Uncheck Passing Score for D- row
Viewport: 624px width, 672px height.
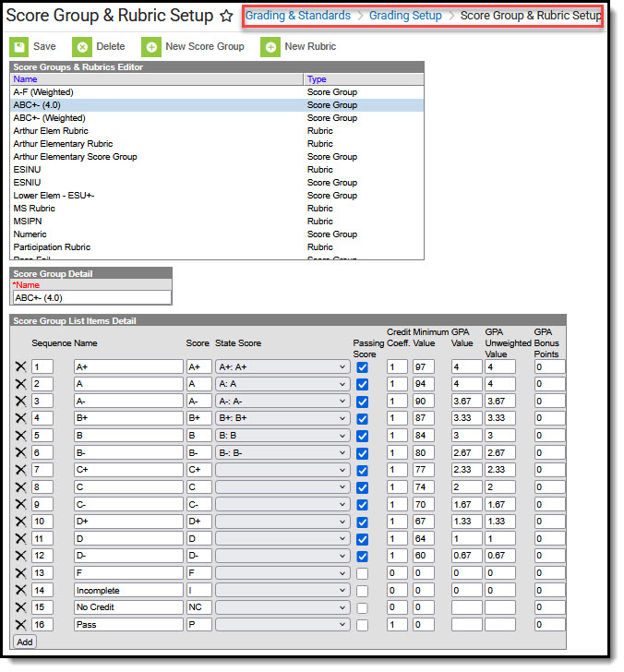(x=362, y=557)
